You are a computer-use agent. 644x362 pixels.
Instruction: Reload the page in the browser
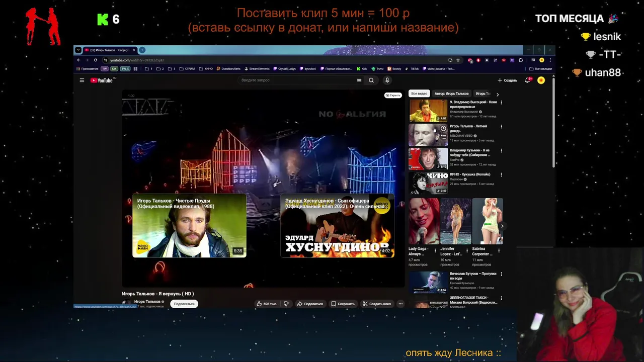point(96,60)
